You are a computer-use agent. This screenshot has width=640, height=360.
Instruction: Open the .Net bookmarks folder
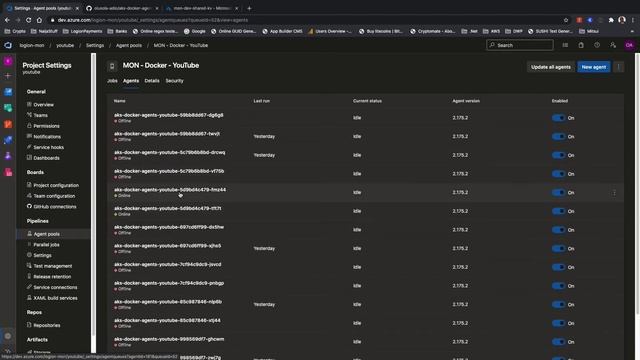coord(469,31)
